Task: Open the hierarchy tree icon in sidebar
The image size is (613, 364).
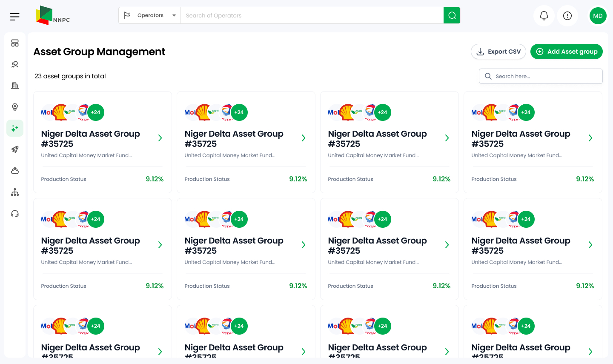Action: coord(15,192)
